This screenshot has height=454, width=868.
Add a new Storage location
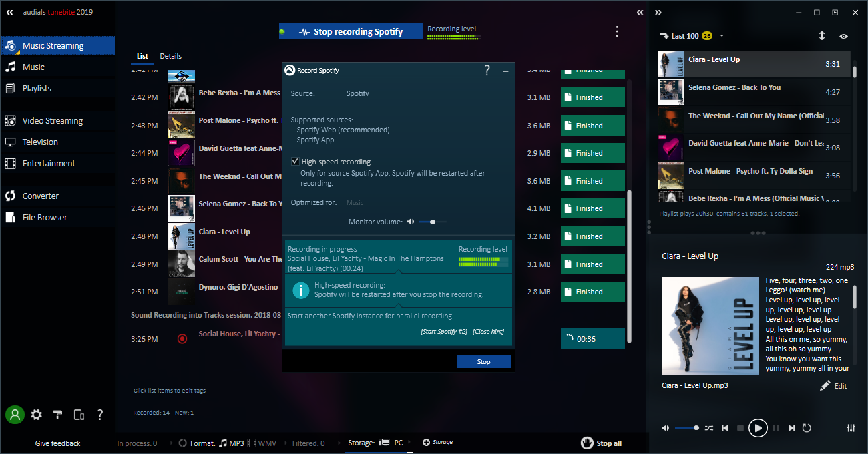coord(437,442)
